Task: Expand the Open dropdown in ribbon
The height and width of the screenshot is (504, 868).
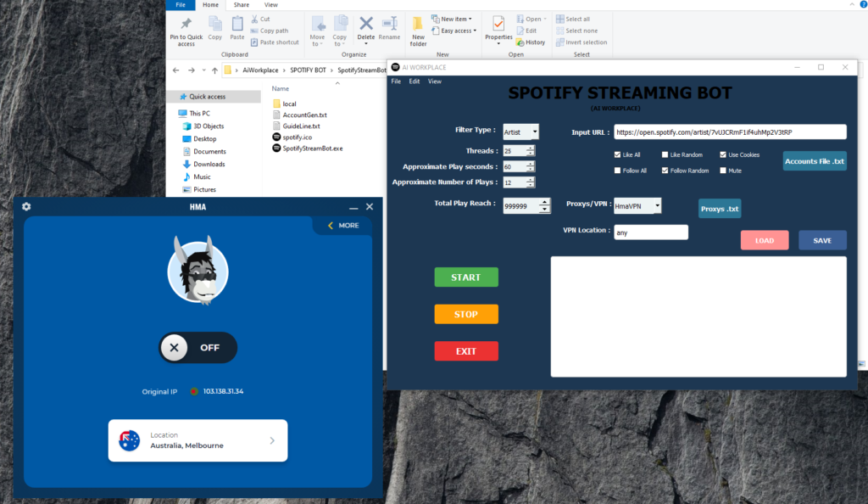Action: coord(532,19)
